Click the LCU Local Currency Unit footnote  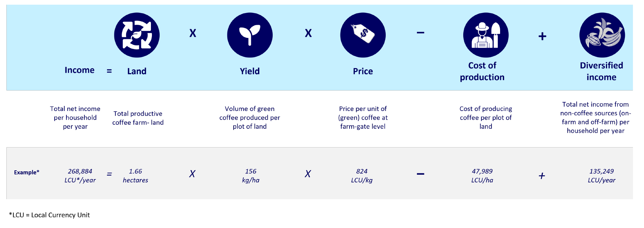coord(50,215)
